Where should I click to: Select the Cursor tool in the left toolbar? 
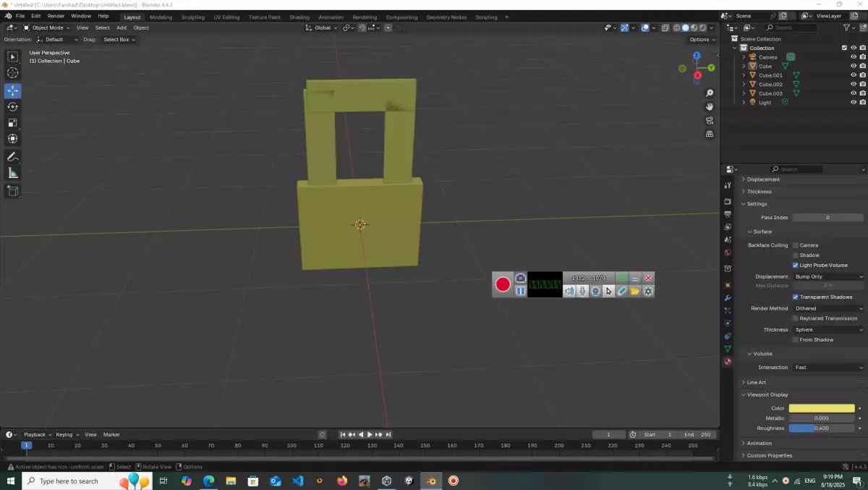tap(12, 72)
